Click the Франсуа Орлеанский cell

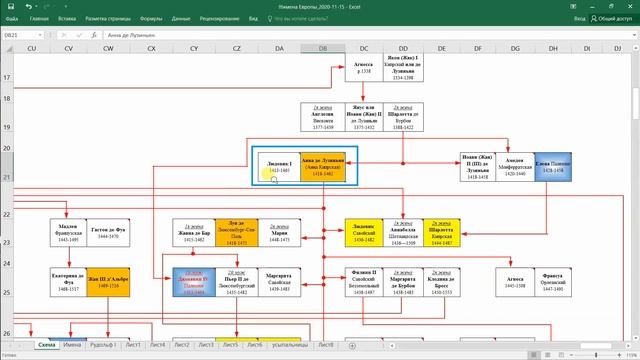pos(553,282)
